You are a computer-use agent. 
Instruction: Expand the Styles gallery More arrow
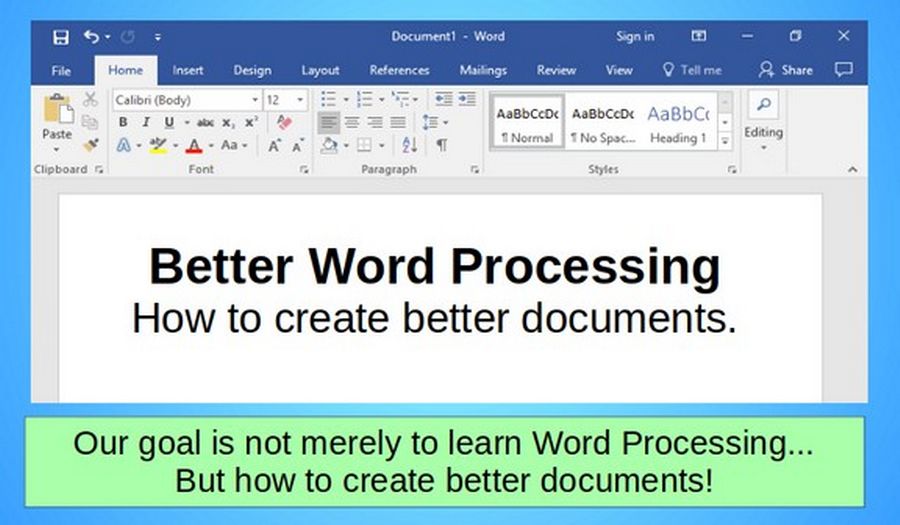coord(725,141)
